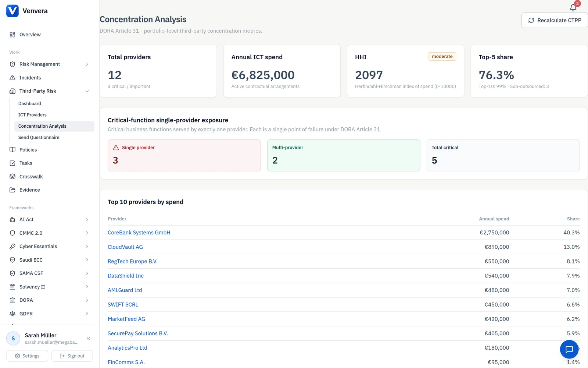Click the Evidence folder icon
This screenshot has height=368, width=588.
click(x=12, y=190)
